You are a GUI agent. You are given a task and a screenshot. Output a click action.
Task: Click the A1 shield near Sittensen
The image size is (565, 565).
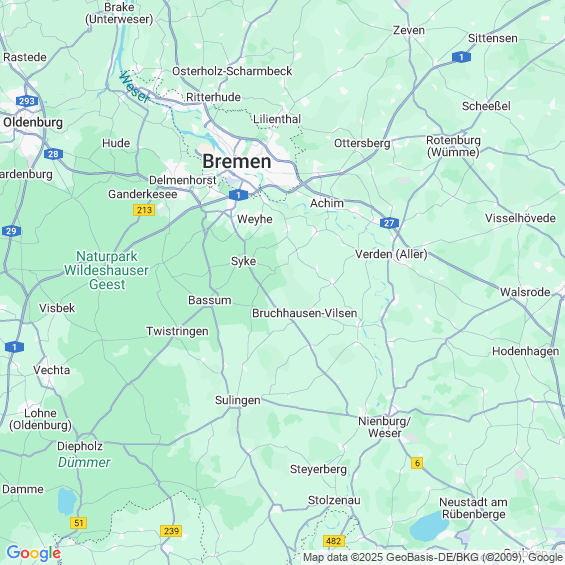[x=461, y=57]
